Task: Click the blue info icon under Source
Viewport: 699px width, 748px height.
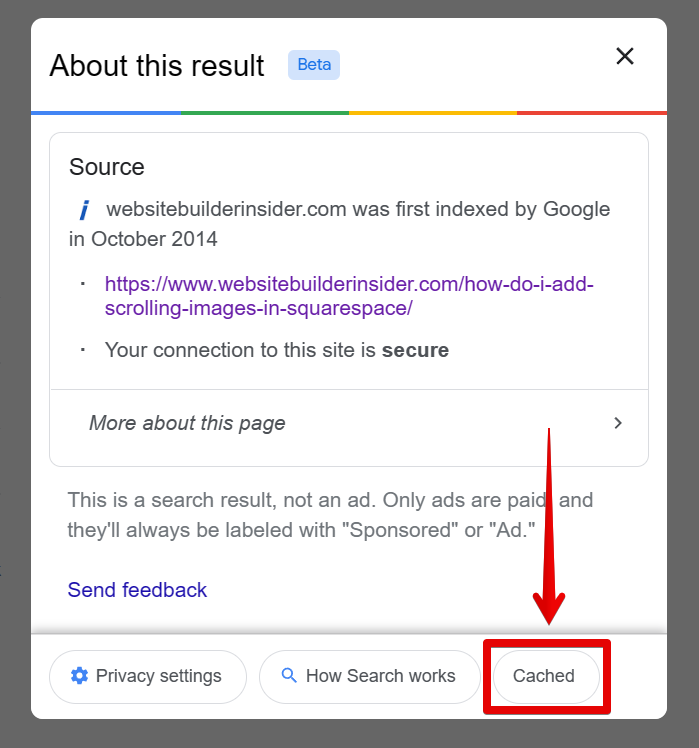Action: click(x=84, y=210)
